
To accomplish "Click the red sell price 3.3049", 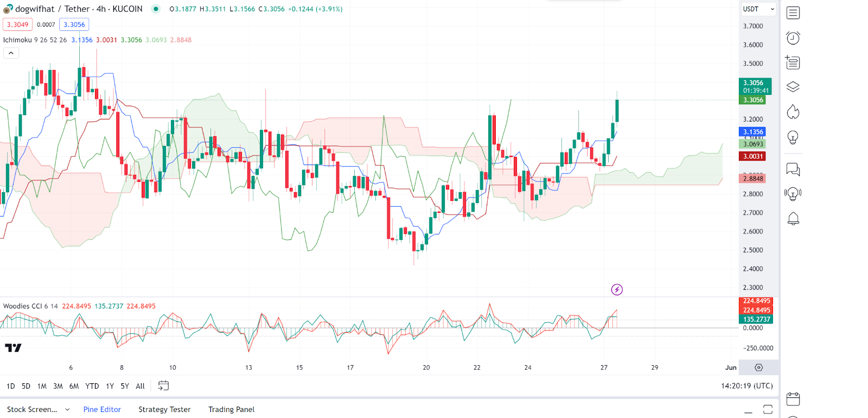I will (17, 24).
